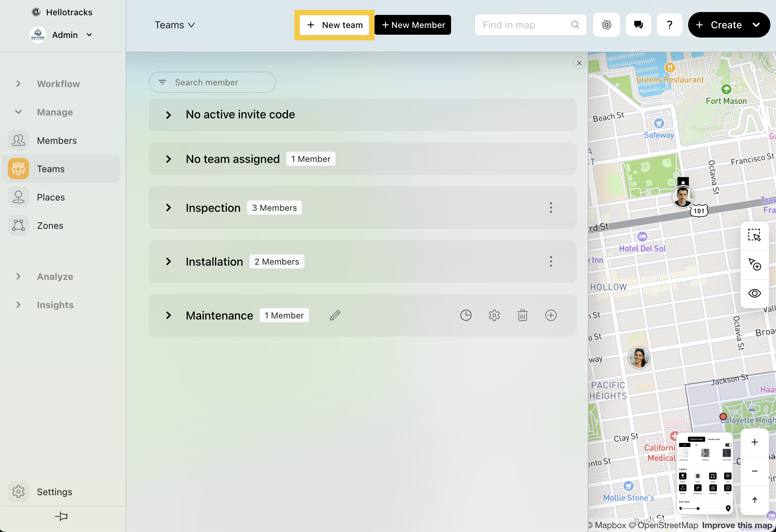Flip the switch in map style panel
Image resolution: width=776 pixels, height=532 pixels.
point(728,445)
